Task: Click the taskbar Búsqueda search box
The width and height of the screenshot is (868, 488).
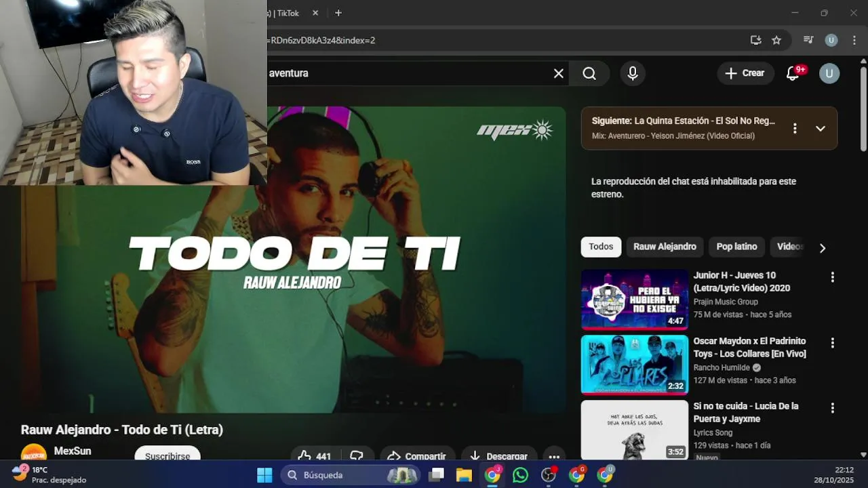Action: (x=350, y=475)
